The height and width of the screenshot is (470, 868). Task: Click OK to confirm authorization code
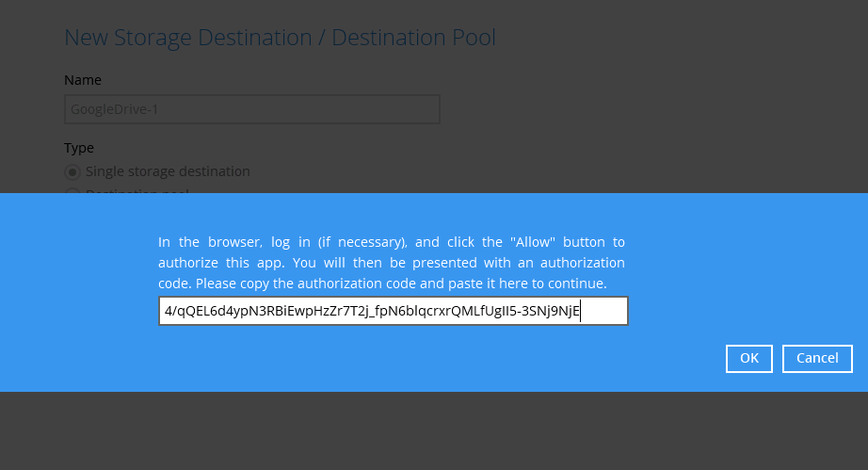tap(749, 359)
